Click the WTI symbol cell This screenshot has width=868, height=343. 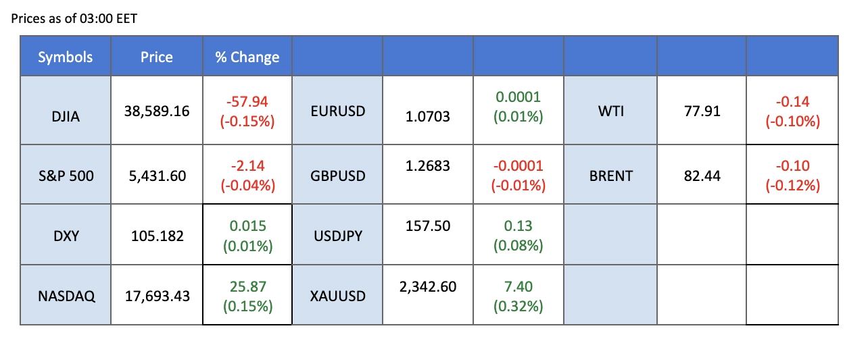(x=610, y=110)
